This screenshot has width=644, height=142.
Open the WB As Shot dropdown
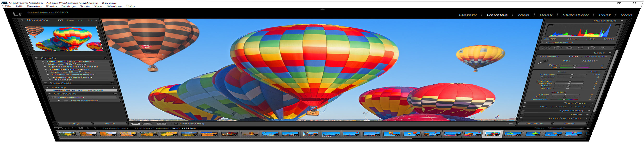tap(590, 61)
